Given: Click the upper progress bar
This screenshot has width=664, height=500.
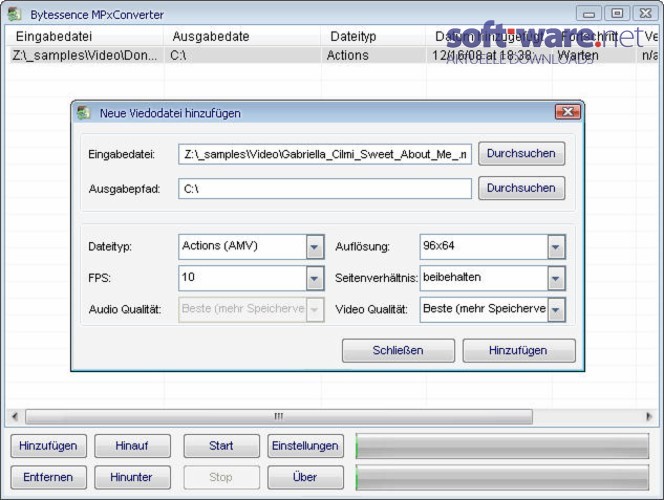Looking at the screenshot, I should click(502, 446).
